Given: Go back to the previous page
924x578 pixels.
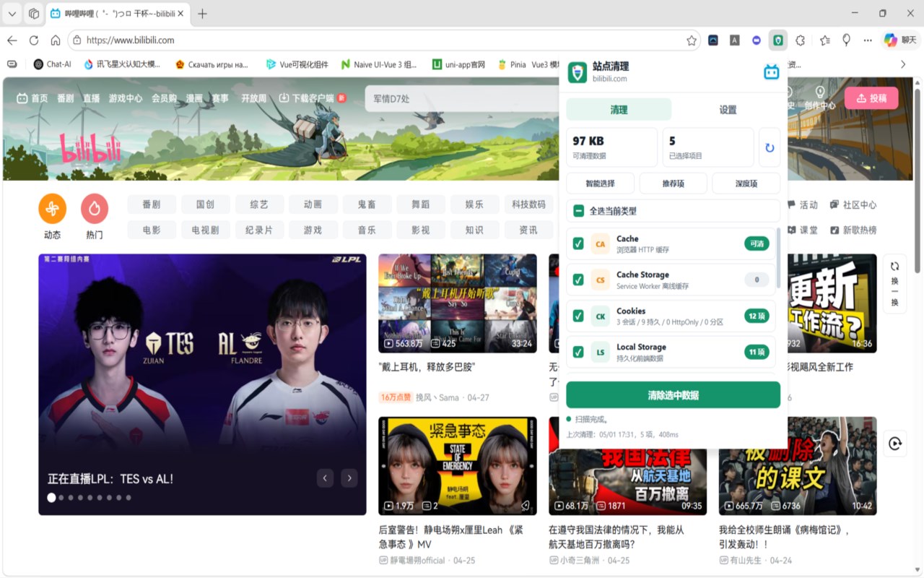Looking at the screenshot, I should (12, 40).
